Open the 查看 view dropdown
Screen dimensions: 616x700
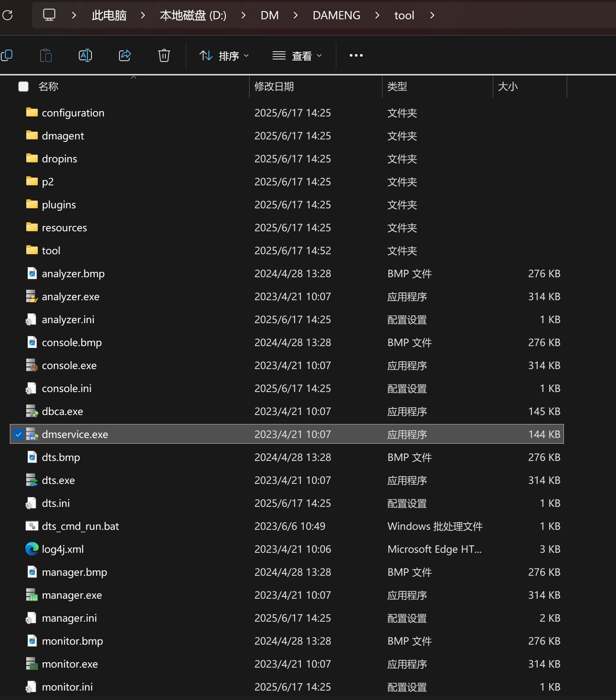297,55
